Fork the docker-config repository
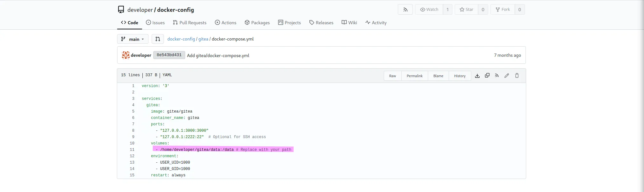Image resolution: width=644 pixels, height=192 pixels. [x=503, y=10]
